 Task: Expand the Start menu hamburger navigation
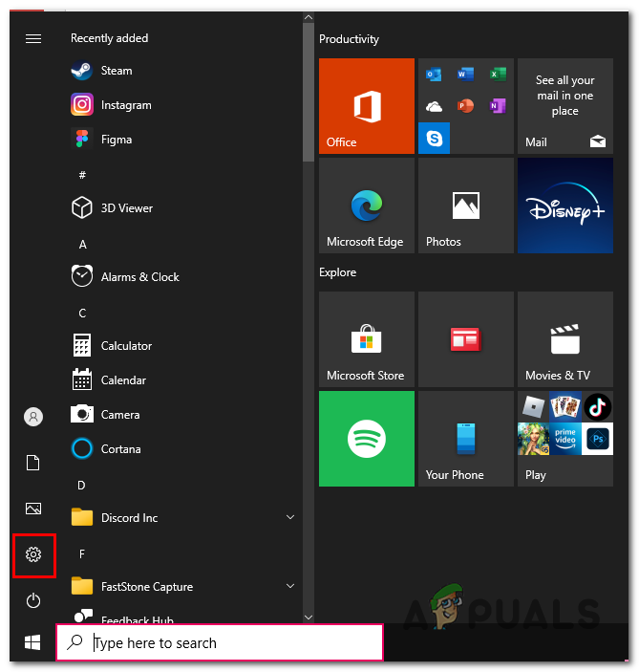pos(33,39)
